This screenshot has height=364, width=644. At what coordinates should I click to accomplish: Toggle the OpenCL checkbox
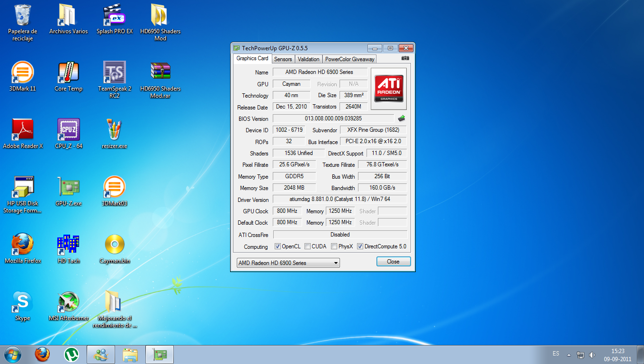pyautogui.click(x=278, y=246)
